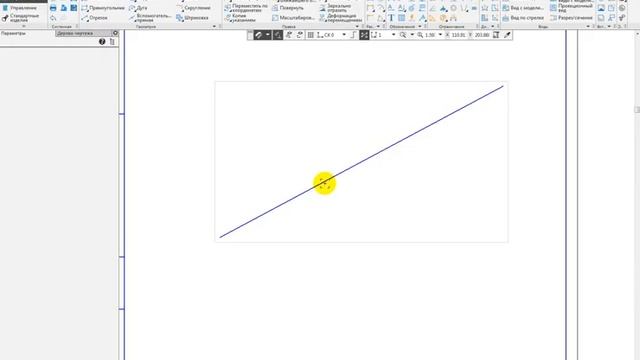The width and height of the screenshot is (640, 360).
Task: Click the Масштабировать scale command
Action: coord(293,18)
